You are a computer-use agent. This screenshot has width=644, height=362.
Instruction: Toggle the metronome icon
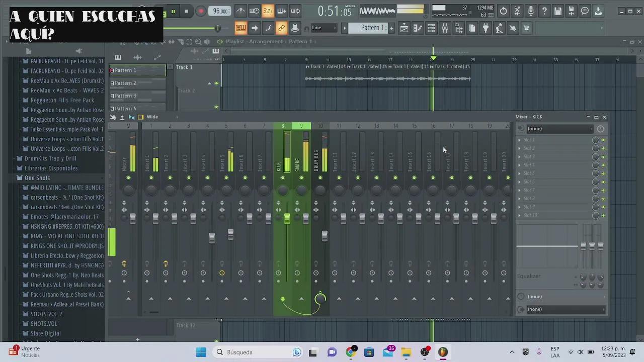[241, 11]
